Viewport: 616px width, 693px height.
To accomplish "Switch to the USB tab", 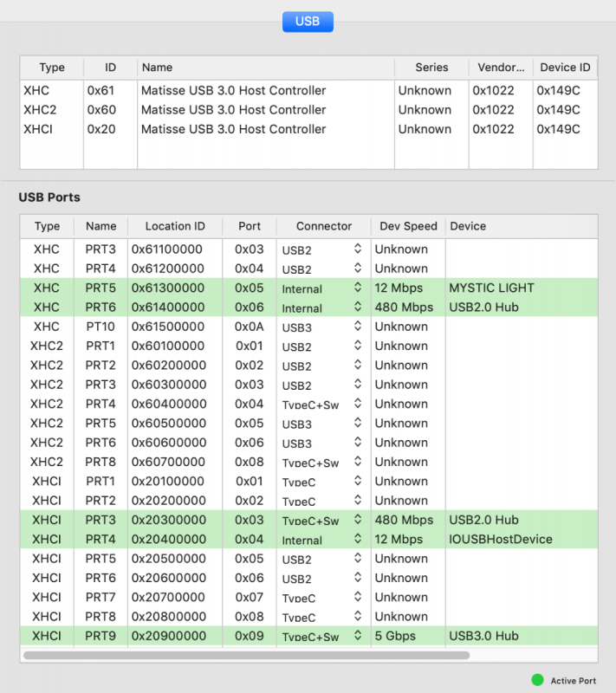I will 308,22.
